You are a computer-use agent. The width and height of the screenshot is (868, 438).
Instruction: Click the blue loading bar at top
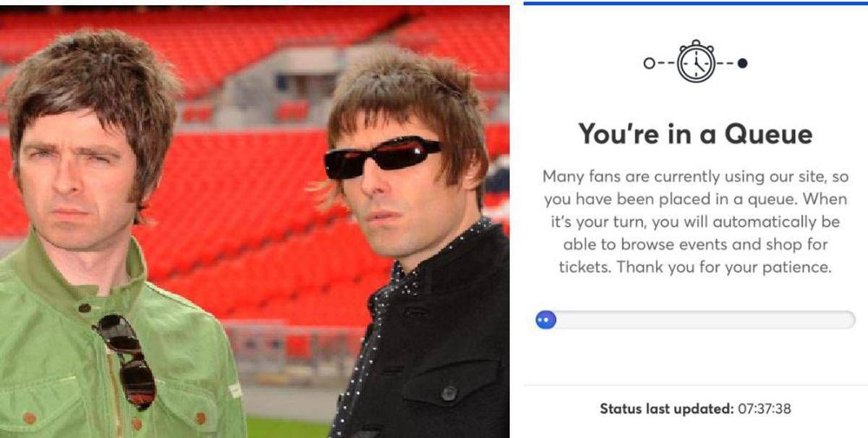[x=695, y=3]
